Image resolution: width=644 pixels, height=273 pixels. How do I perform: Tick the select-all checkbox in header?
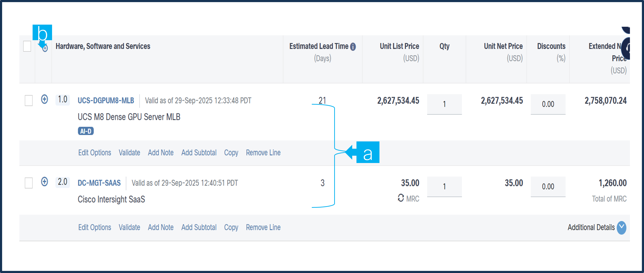27,46
